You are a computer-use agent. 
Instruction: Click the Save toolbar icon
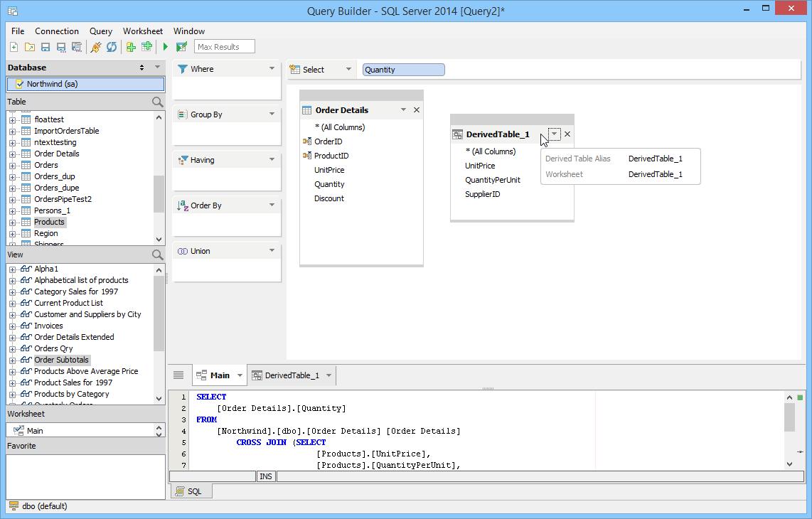coord(46,47)
